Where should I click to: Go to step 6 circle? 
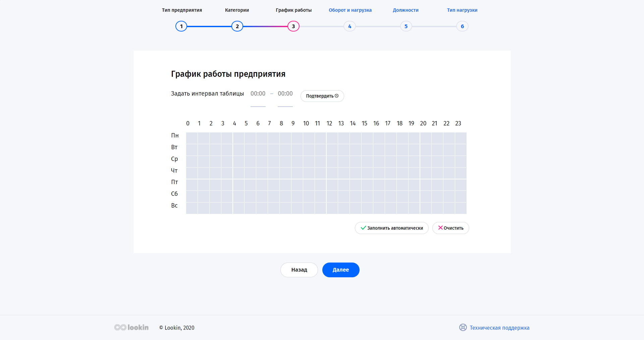(462, 26)
